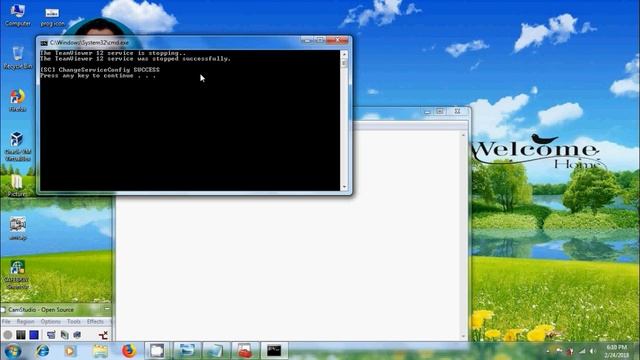640x360 pixels.
Task: Show hidden system tray icons arrow
Action: (548, 351)
